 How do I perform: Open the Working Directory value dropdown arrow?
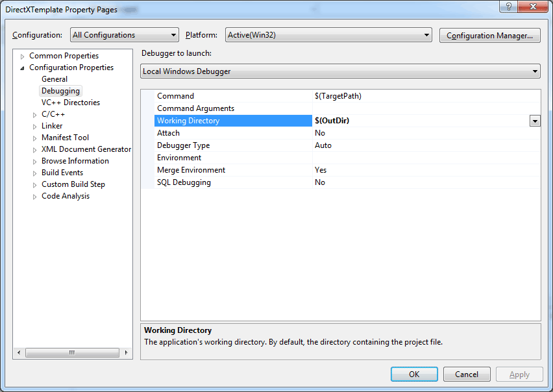[x=535, y=121]
